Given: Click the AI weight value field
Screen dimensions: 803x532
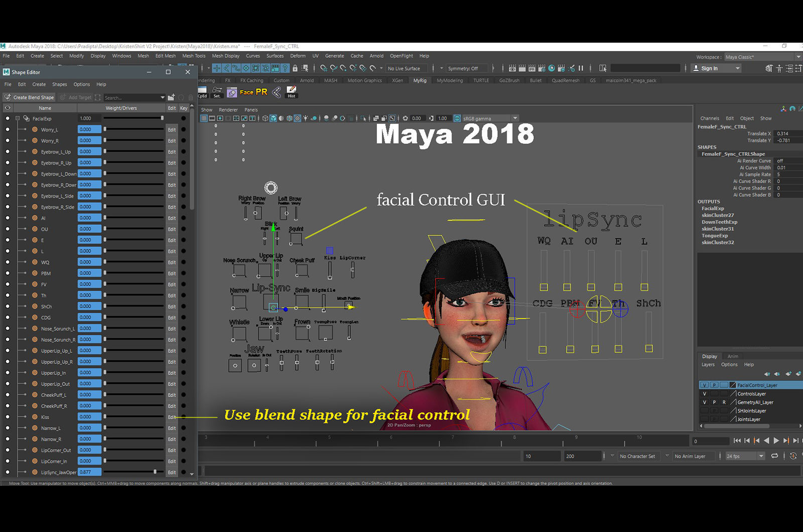Looking at the screenshot, I should point(90,218).
